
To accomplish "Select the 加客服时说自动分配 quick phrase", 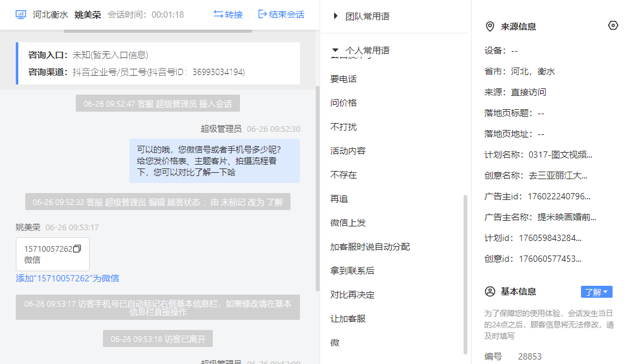I will (x=370, y=247).
